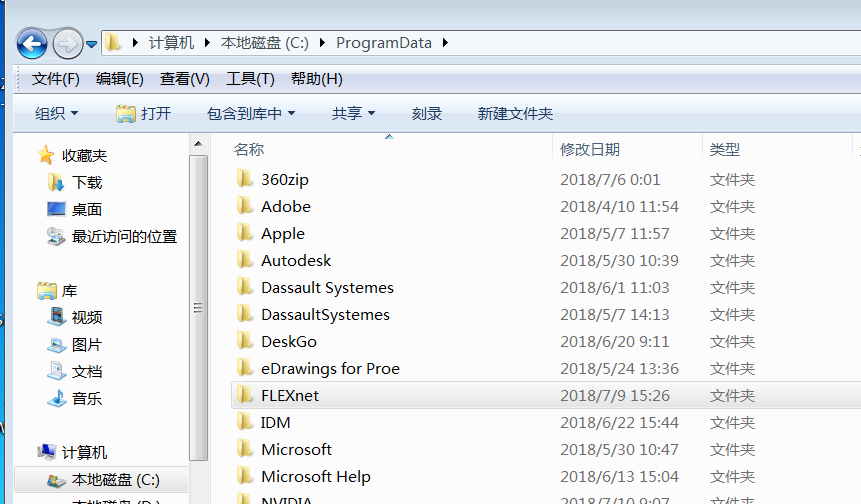
Task: Expand arrow after 计算机 in address bar
Action: pyautogui.click(x=207, y=42)
